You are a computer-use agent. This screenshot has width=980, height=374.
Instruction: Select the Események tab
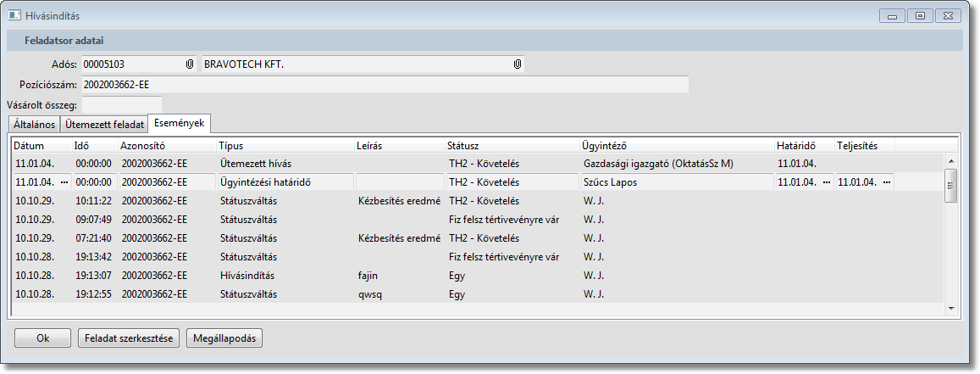(180, 123)
